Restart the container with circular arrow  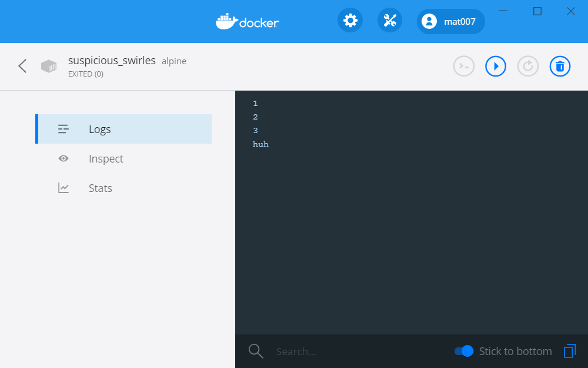tap(528, 67)
